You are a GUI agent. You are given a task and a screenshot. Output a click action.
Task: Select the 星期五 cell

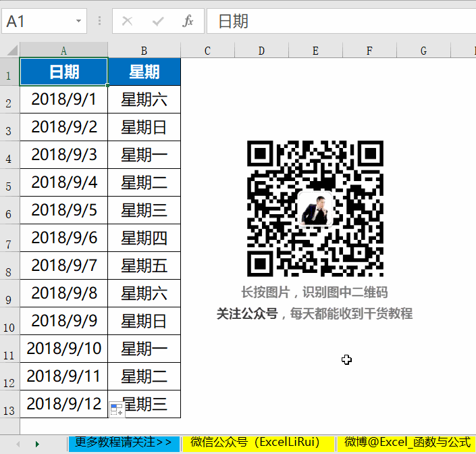144,266
